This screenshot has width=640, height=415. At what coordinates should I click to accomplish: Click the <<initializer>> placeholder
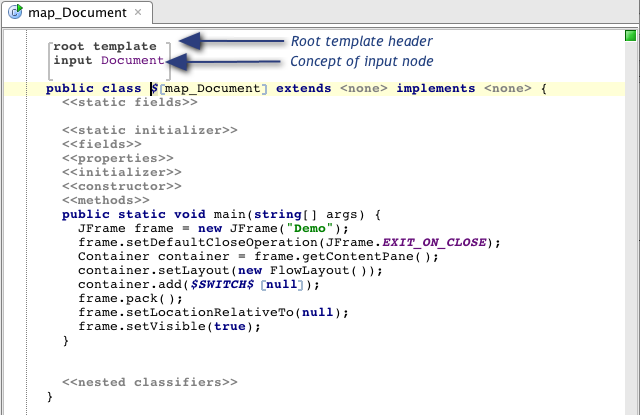(x=122, y=172)
